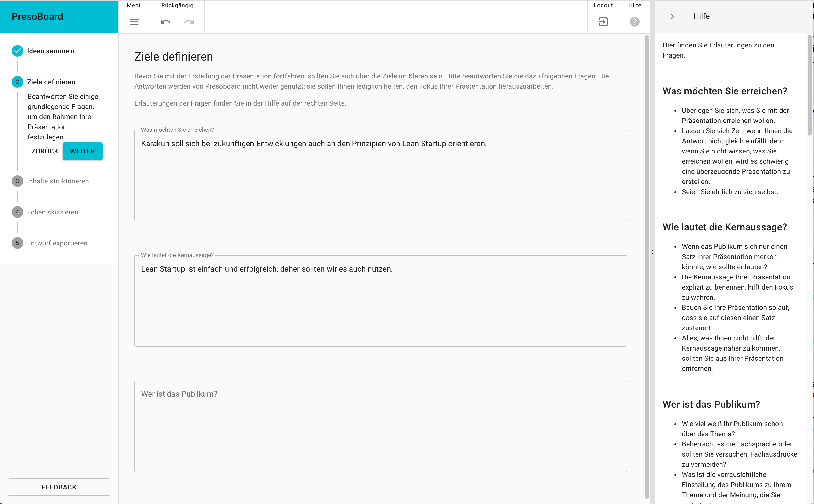
Task: Click the Kernaussage answer field
Action: (380, 300)
